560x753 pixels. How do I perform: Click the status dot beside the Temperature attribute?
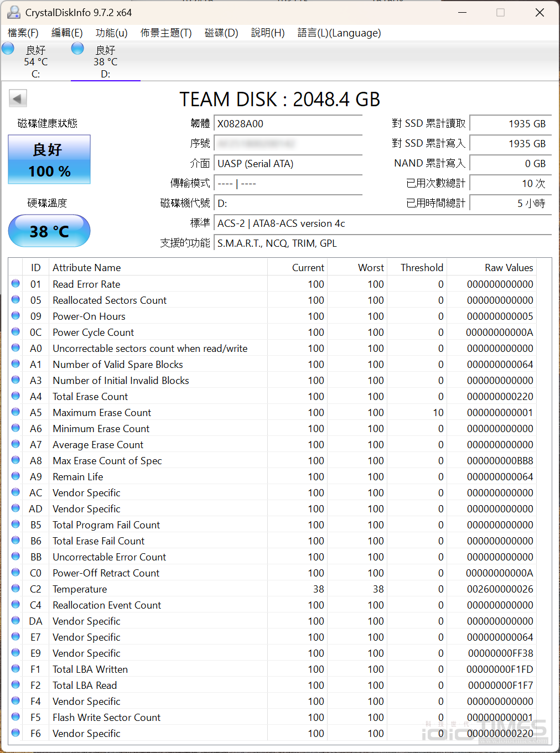15,589
